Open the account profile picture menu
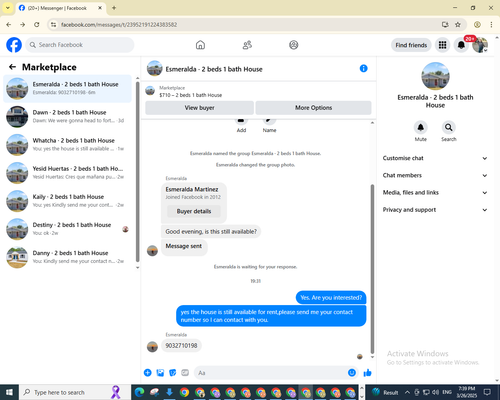The image size is (500, 400). (x=480, y=45)
